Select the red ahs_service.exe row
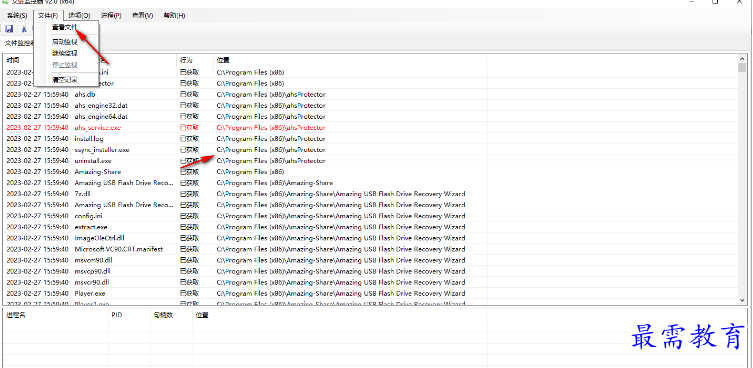This screenshot has height=368, width=753. click(x=370, y=128)
